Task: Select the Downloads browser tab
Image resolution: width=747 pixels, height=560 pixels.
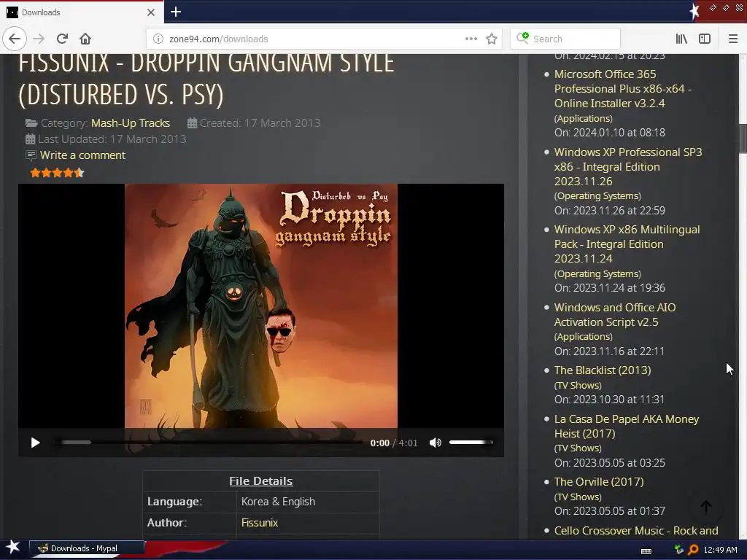Action: pyautogui.click(x=82, y=12)
